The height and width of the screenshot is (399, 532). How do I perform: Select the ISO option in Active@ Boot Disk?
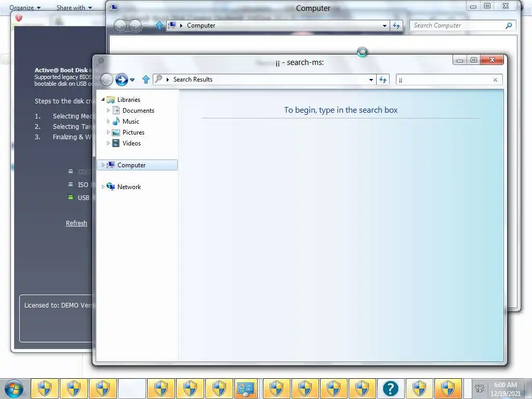(71, 184)
